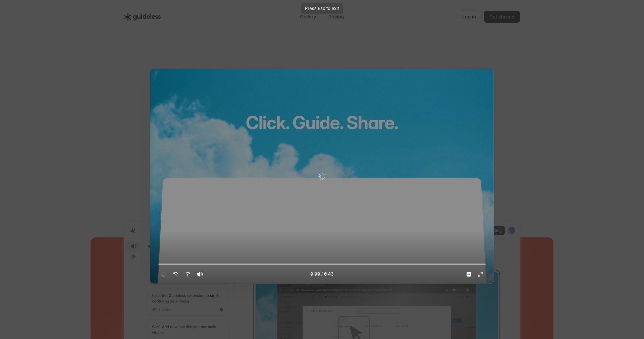Seek on the video progress bar

tap(322, 264)
